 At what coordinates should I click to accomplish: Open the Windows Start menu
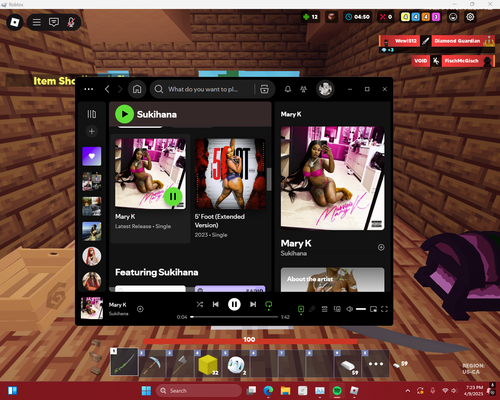[x=146, y=390]
